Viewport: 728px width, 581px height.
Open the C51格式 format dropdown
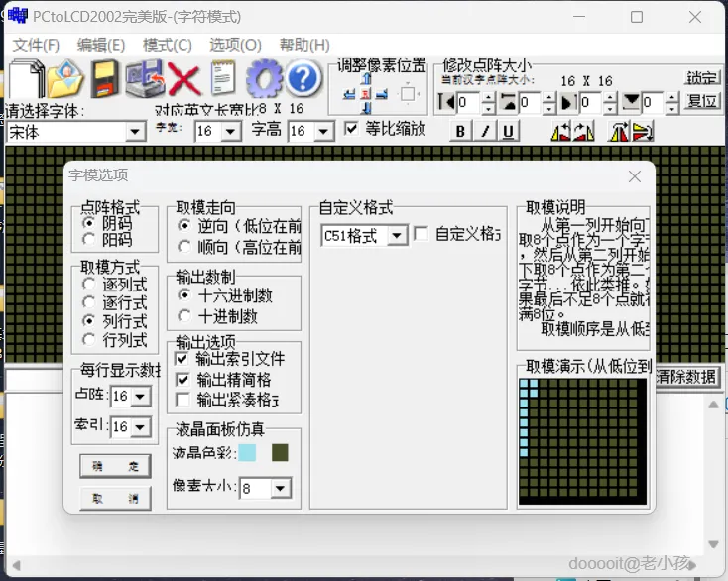(397, 235)
